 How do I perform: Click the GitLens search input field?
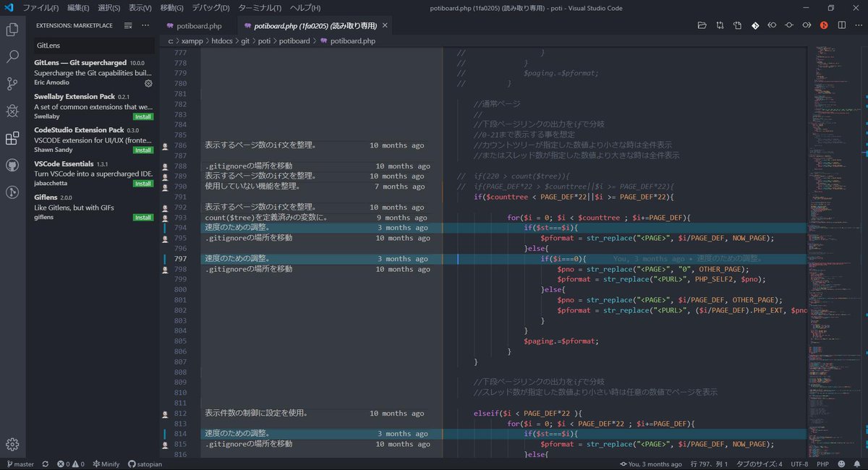pyautogui.click(x=94, y=45)
